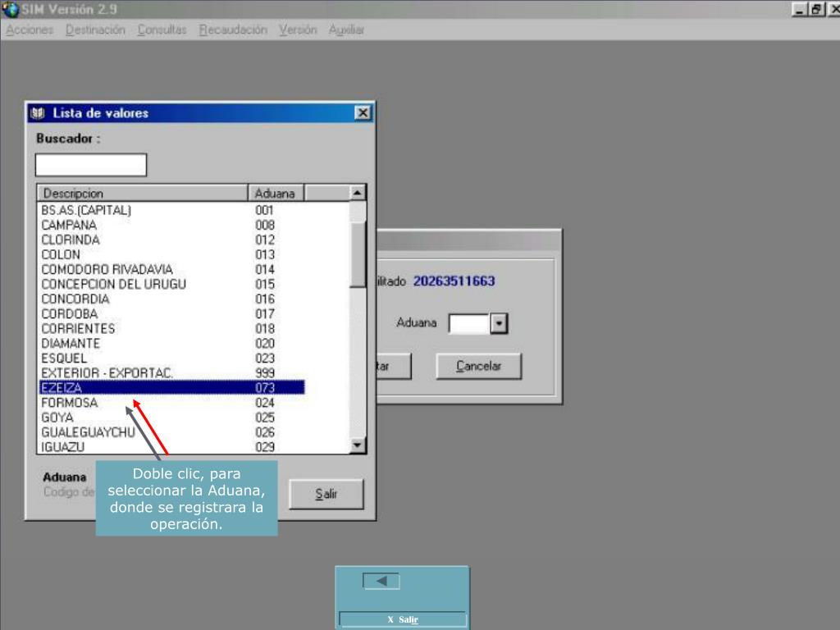The height and width of the screenshot is (630, 840).
Task: Select CLORINDA in the list
Action: click(x=172, y=240)
